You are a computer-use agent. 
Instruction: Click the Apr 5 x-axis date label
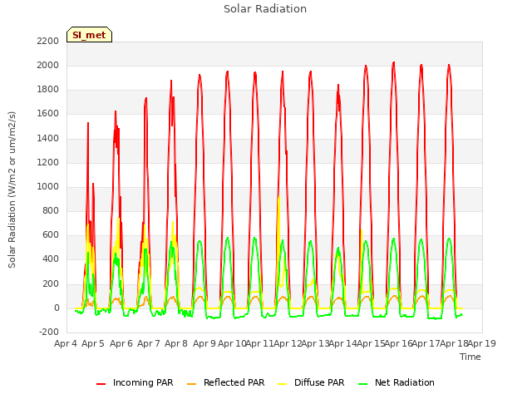click(x=93, y=343)
